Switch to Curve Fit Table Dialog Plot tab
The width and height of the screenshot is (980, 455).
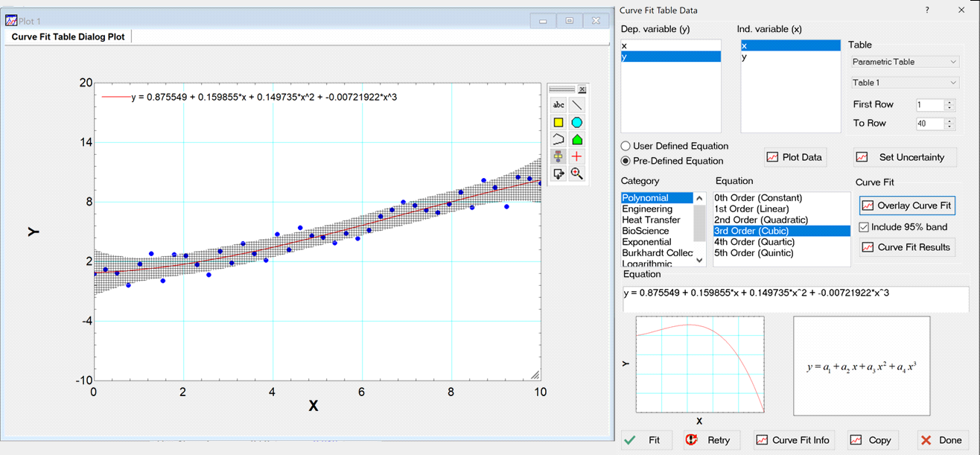69,36
